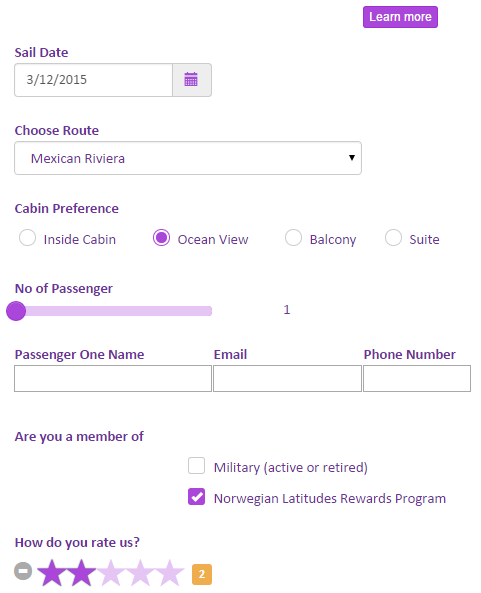Clear the rating with the minus icon
Viewport: 481px width, 593px height.
point(23,570)
